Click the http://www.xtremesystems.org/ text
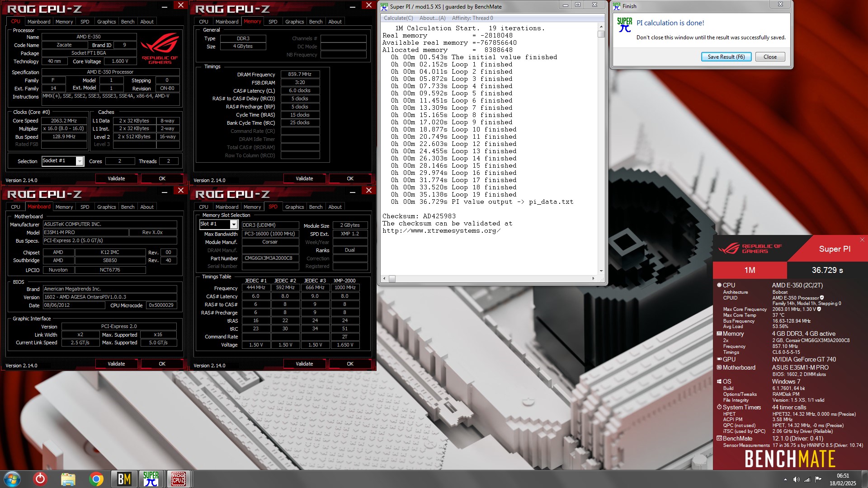Image resolution: width=868 pixels, height=488 pixels. click(x=441, y=230)
